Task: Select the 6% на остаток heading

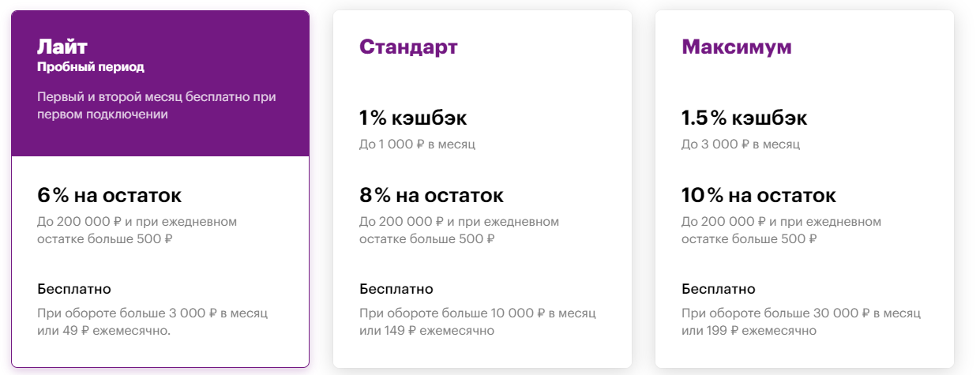Action: click(109, 195)
